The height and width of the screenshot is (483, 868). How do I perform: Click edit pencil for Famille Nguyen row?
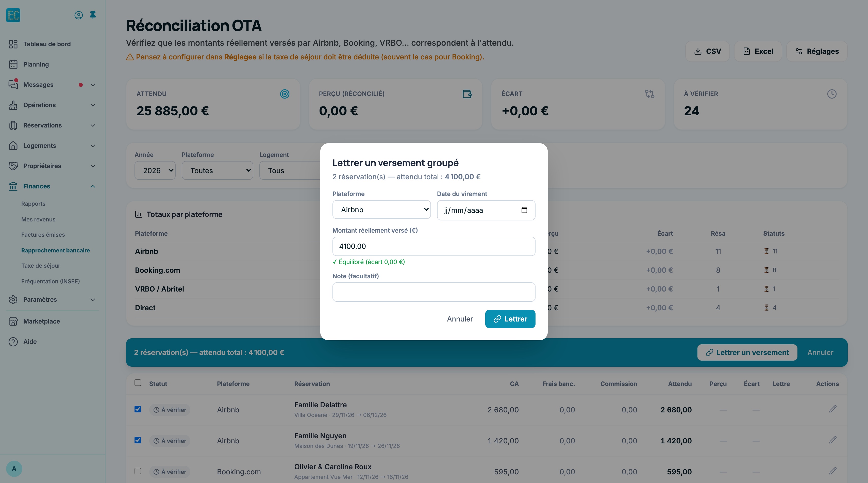click(833, 440)
